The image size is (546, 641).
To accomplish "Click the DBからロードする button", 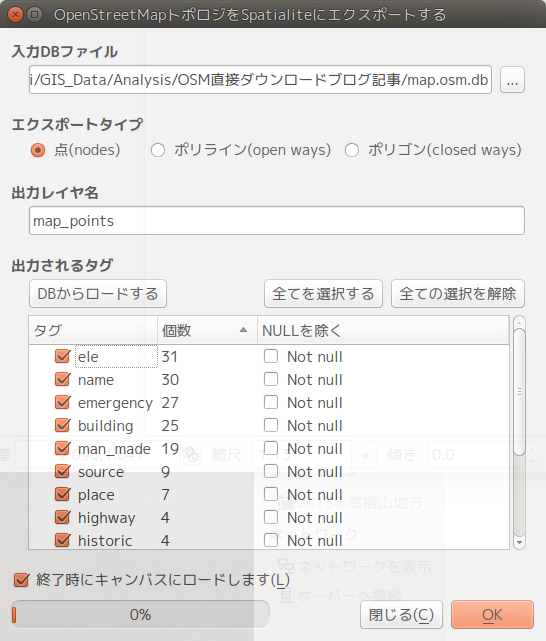I will (x=98, y=294).
